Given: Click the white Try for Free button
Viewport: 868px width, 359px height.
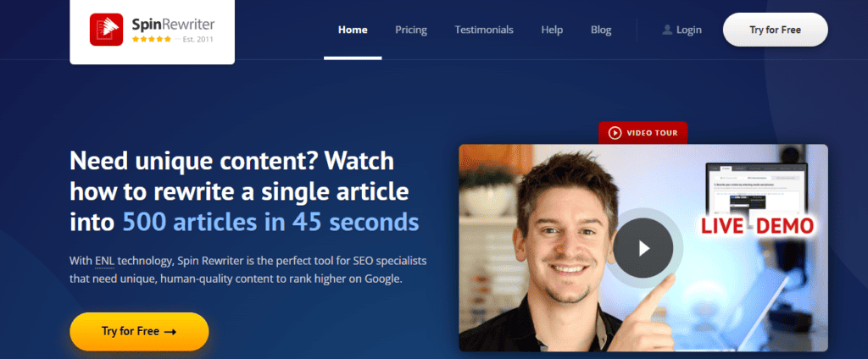Looking at the screenshot, I should [x=775, y=30].
